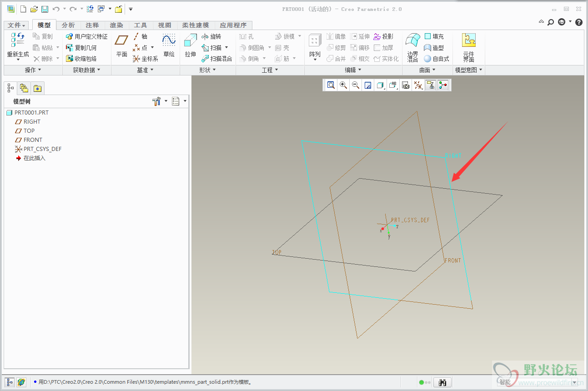Select the 填充 (Fill) surface tool

click(x=434, y=36)
